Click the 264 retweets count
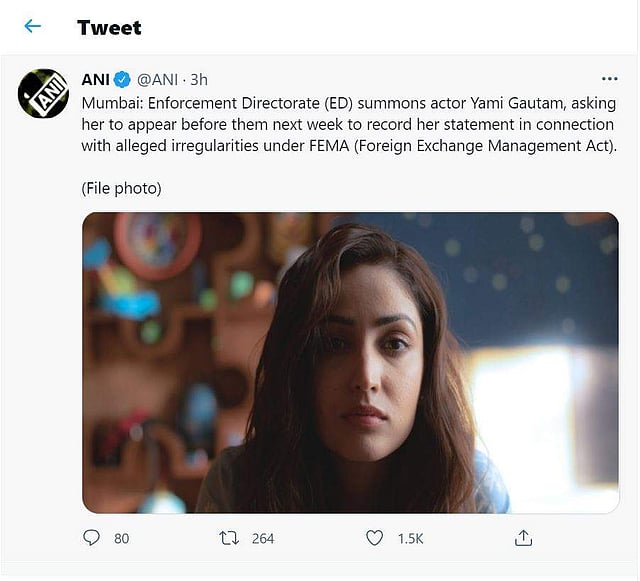Screen dimensions: 640x581 click(262, 538)
